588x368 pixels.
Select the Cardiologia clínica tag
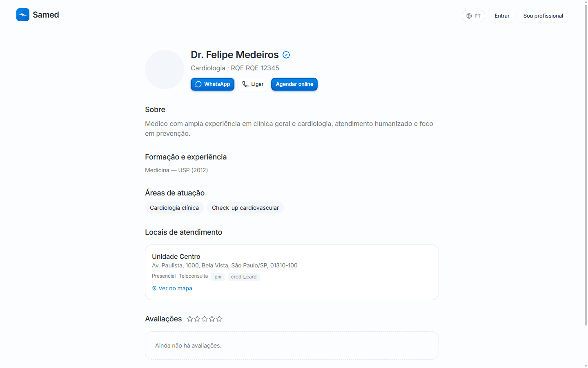(174, 208)
